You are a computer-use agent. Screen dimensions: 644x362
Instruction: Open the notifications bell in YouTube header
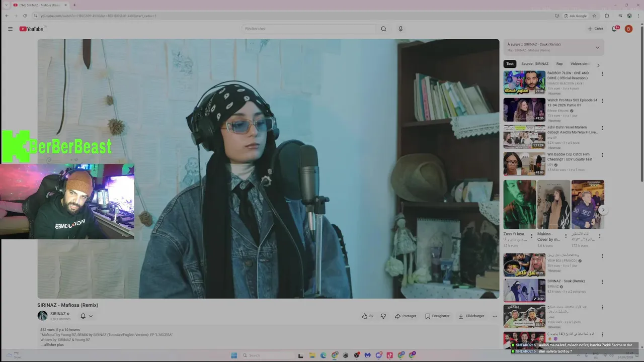click(614, 29)
